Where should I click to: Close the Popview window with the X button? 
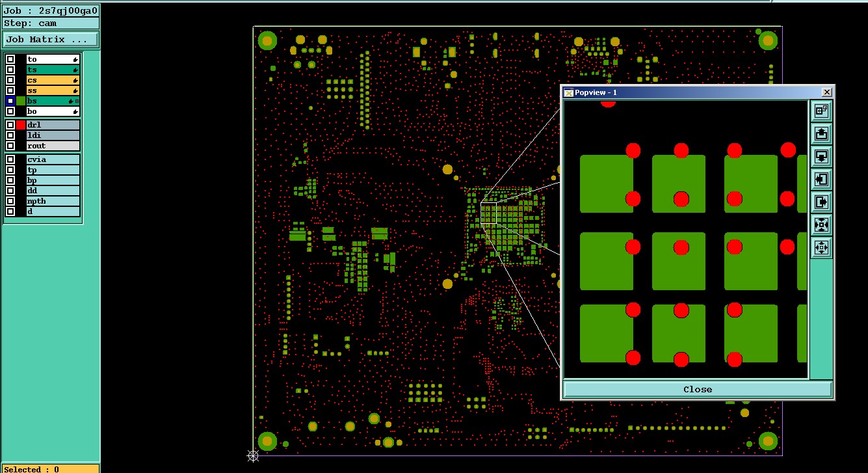point(827,92)
